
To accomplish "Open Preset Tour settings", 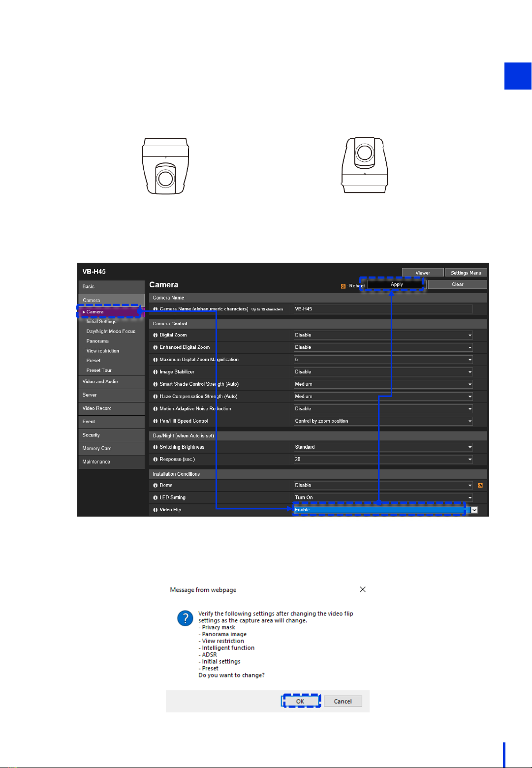I will [x=99, y=370].
